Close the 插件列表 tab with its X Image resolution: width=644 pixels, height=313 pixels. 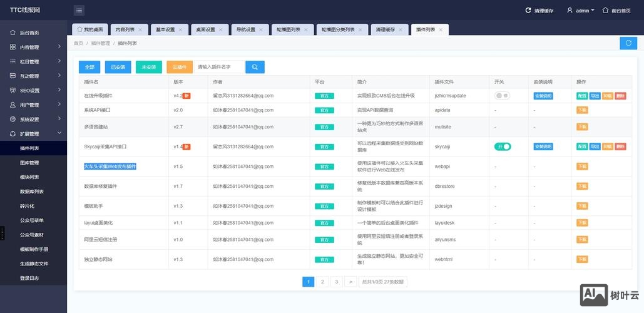point(441,29)
